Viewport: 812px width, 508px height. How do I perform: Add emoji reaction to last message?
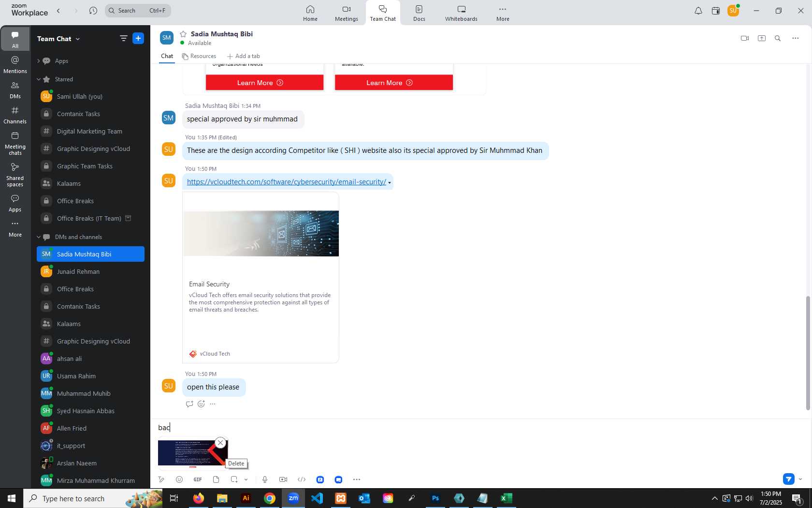pos(201,404)
